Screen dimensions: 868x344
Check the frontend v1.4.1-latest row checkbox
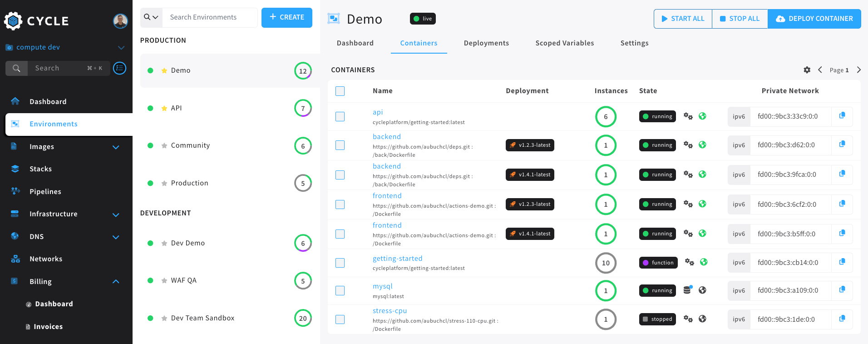tap(340, 234)
